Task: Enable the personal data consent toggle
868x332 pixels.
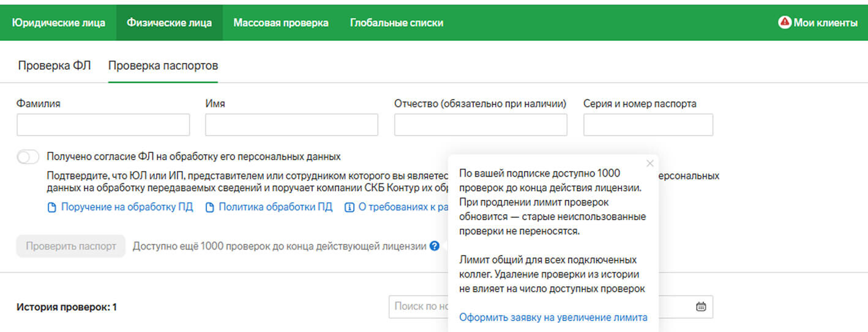Action: click(x=28, y=157)
